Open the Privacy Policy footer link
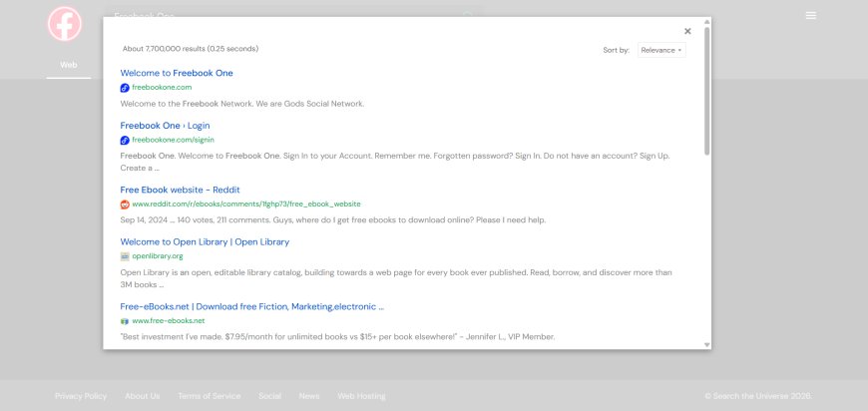Viewport: 868px width, 411px height. (81, 396)
